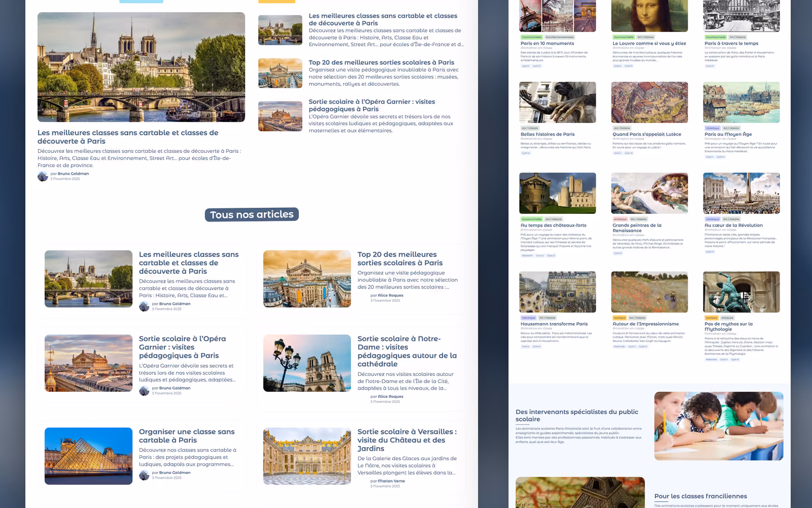The image size is (812, 508).
Task: Click the photo of children writing
Action: click(719, 426)
